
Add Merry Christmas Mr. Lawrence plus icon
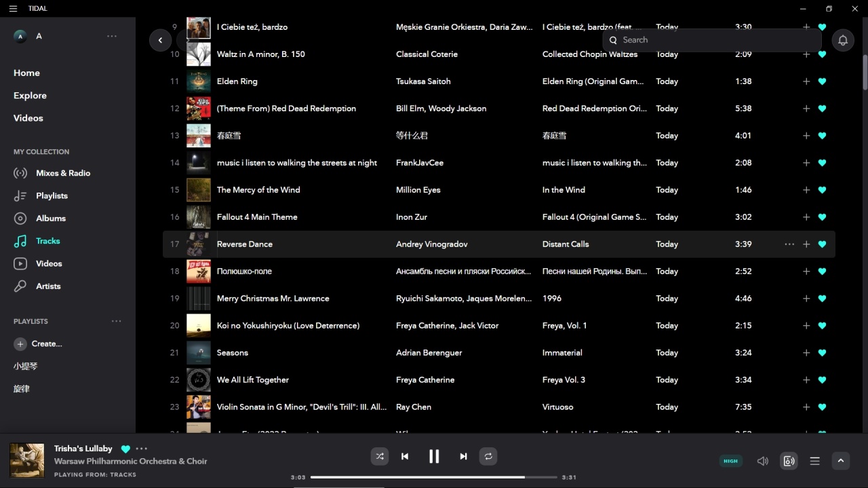pos(806,299)
